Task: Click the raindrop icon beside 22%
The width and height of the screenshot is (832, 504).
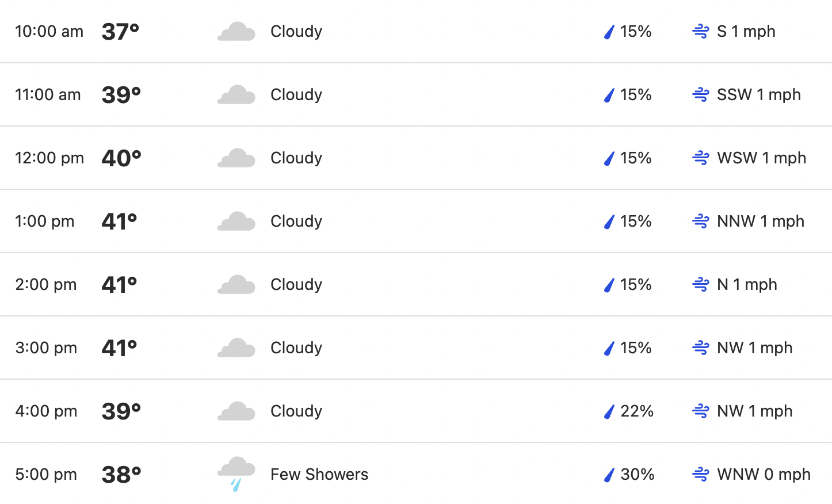Action: click(609, 411)
